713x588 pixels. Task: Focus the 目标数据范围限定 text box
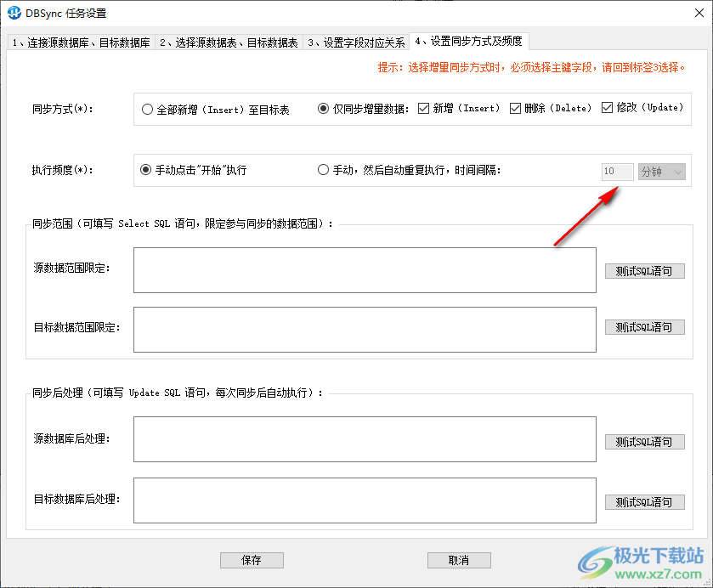[365, 330]
